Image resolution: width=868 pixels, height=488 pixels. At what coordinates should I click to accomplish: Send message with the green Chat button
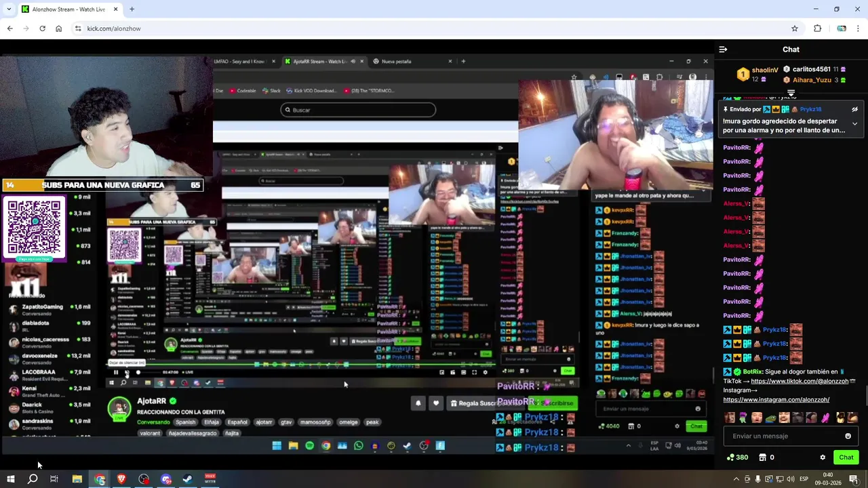coord(846,457)
